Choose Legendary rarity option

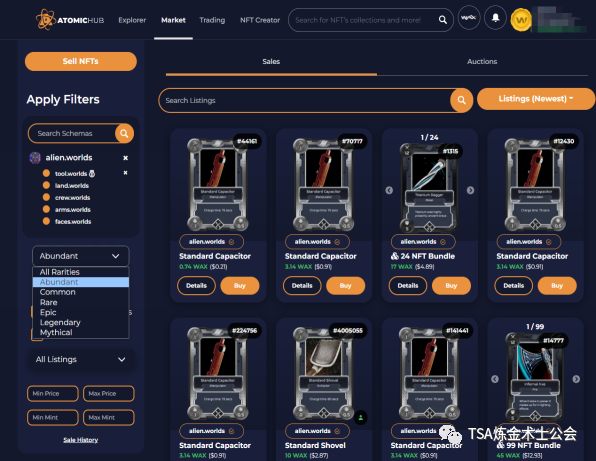coord(81,322)
